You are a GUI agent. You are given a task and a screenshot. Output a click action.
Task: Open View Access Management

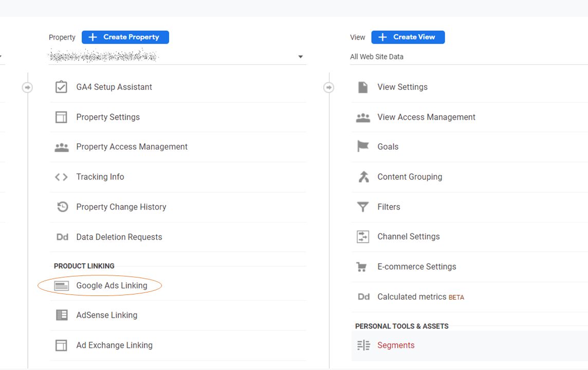point(426,117)
